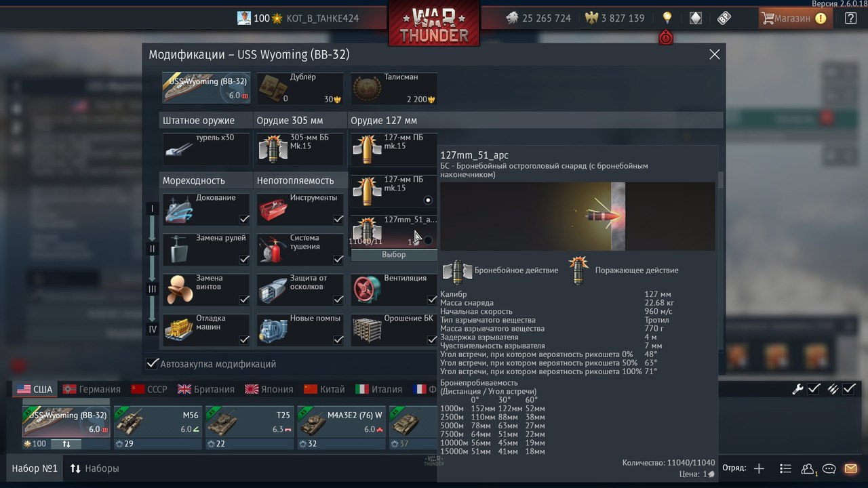Click the light bulb hints icon
Image resolution: width=868 pixels, height=488 pixels.
pos(667,18)
